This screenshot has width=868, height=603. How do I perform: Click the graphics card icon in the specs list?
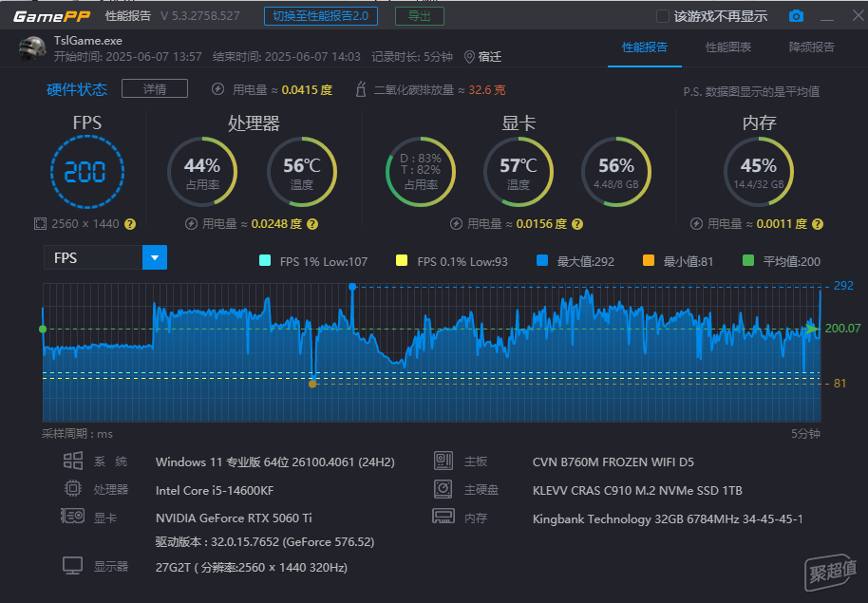point(72,516)
